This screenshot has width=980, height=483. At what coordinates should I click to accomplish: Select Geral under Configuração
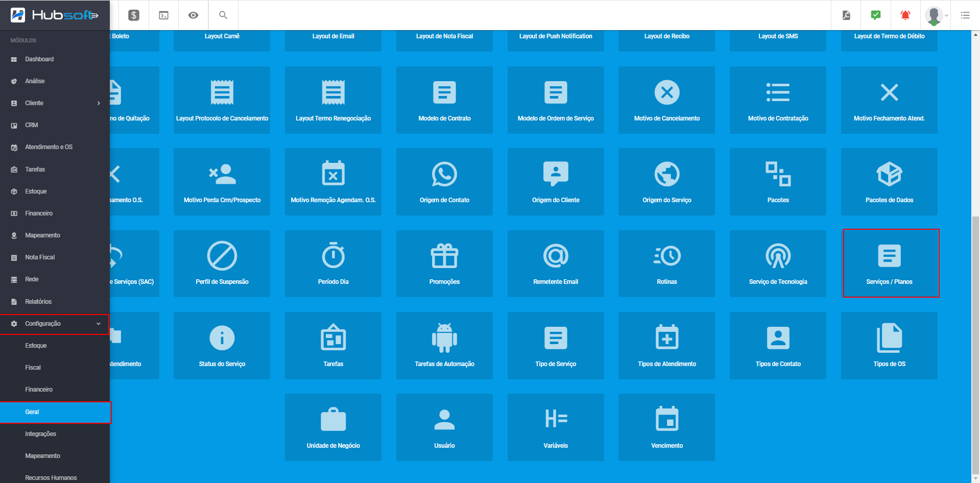click(x=55, y=412)
